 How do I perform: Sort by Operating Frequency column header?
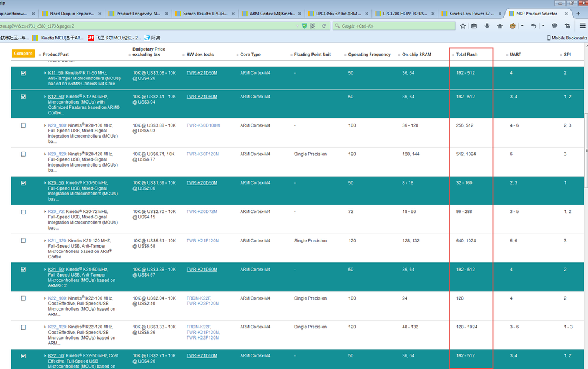pyautogui.click(x=369, y=55)
